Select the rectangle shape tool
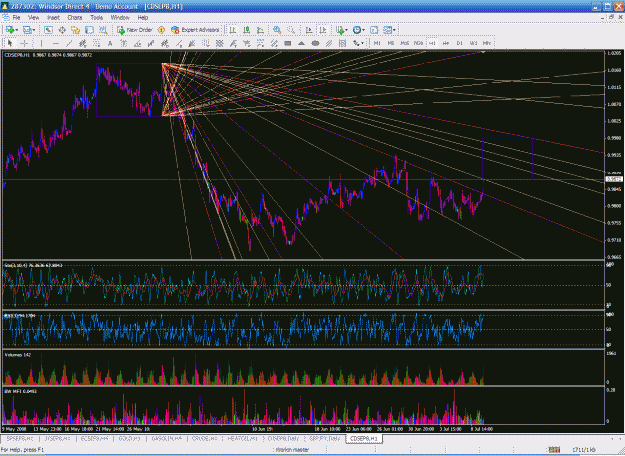Screen dimensions: 625x456 pyautogui.click(x=288, y=43)
